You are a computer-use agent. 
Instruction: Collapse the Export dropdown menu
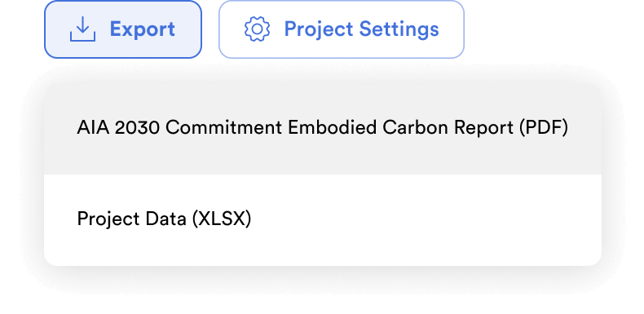click(123, 29)
